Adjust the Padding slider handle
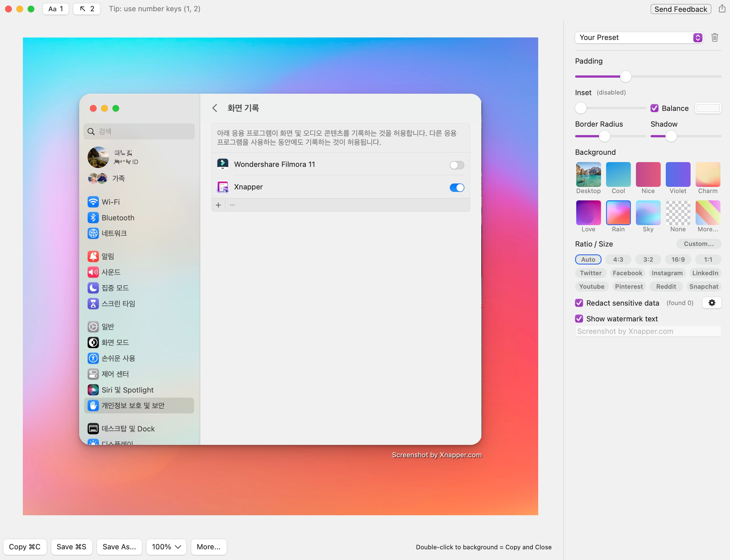Image resolution: width=730 pixels, height=560 pixels. point(626,77)
